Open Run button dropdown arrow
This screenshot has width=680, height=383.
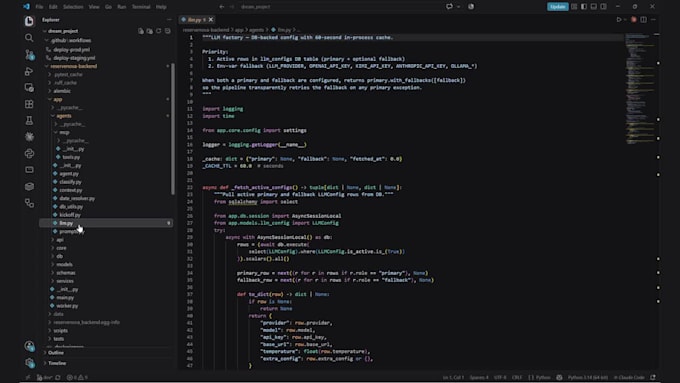[625, 20]
